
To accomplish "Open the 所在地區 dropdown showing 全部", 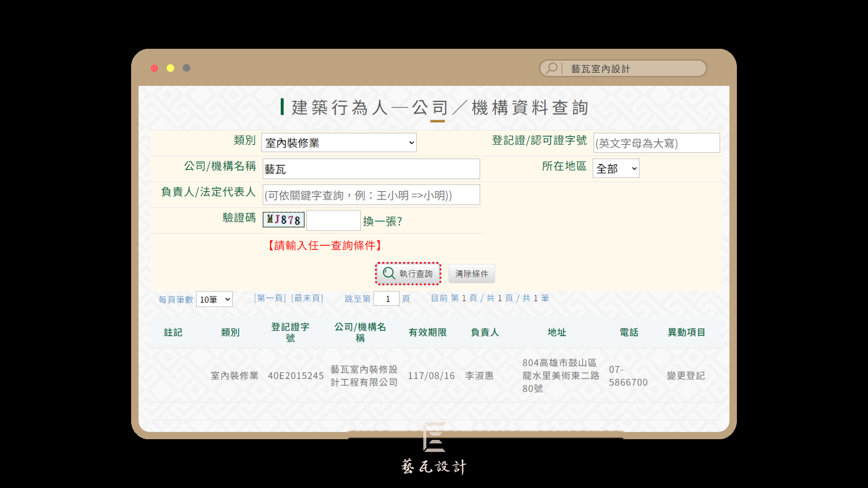I will click(616, 169).
